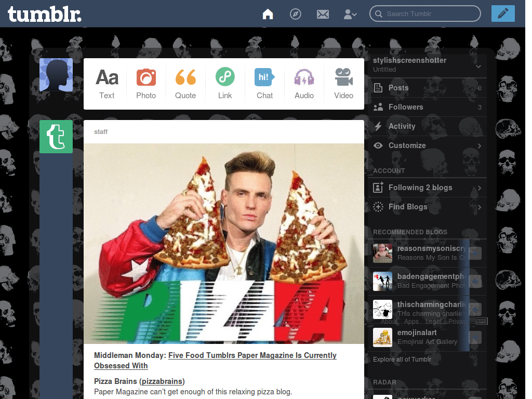Click the badengagementphotos avatar thumbnail
This screenshot has height=399, width=532.
click(382, 281)
